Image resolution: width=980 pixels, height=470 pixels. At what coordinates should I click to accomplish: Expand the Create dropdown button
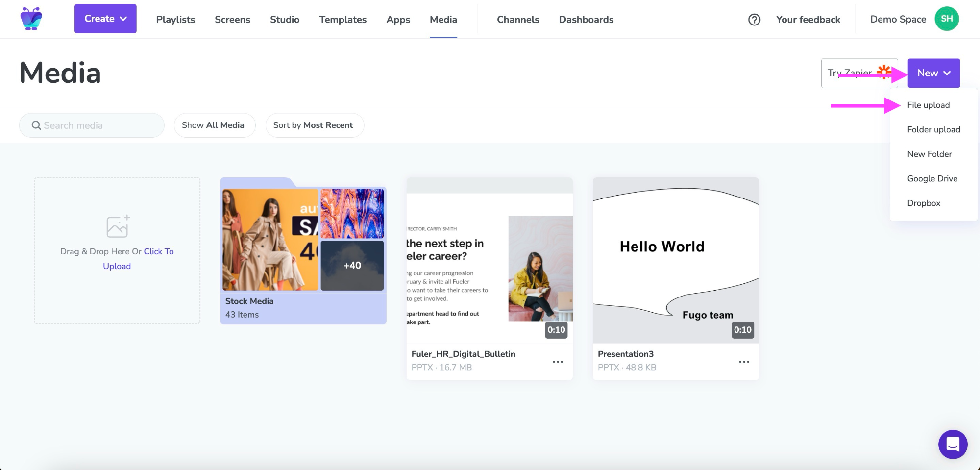(105, 19)
